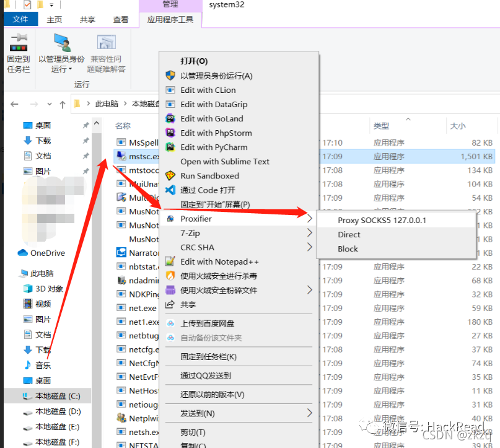Sort by the 类型 column header
This screenshot has width=500, height=448.
coord(382,126)
